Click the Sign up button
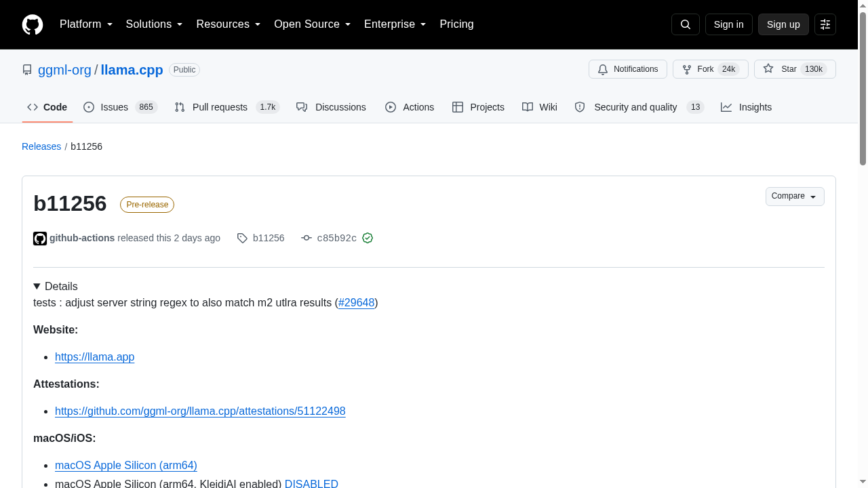The image size is (868, 488). pos(783,24)
